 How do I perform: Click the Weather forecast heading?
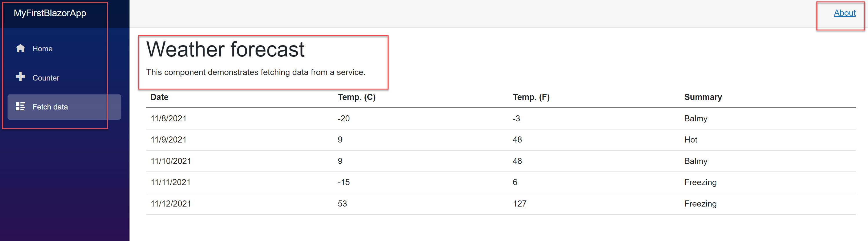click(225, 50)
